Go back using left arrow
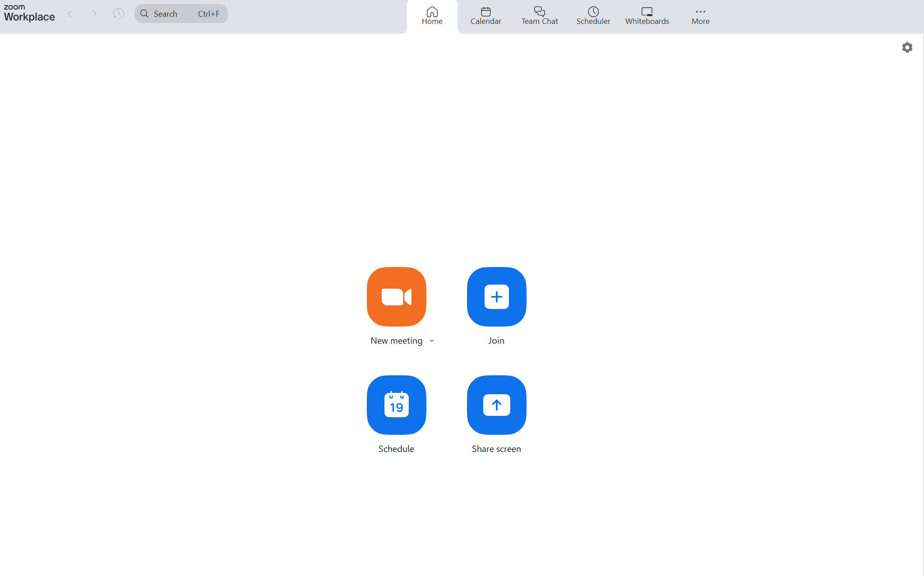The height and width of the screenshot is (576, 924). click(x=70, y=14)
